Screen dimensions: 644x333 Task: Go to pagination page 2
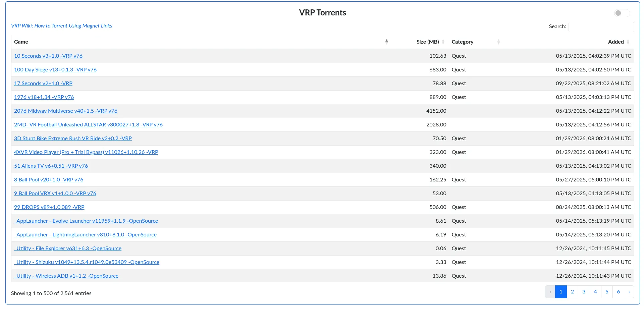pos(573,292)
